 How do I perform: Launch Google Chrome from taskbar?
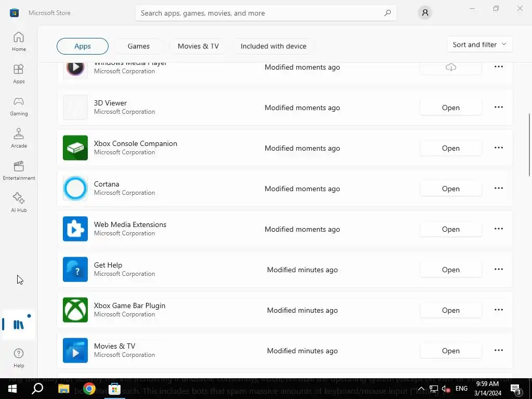tap(89, 389)
